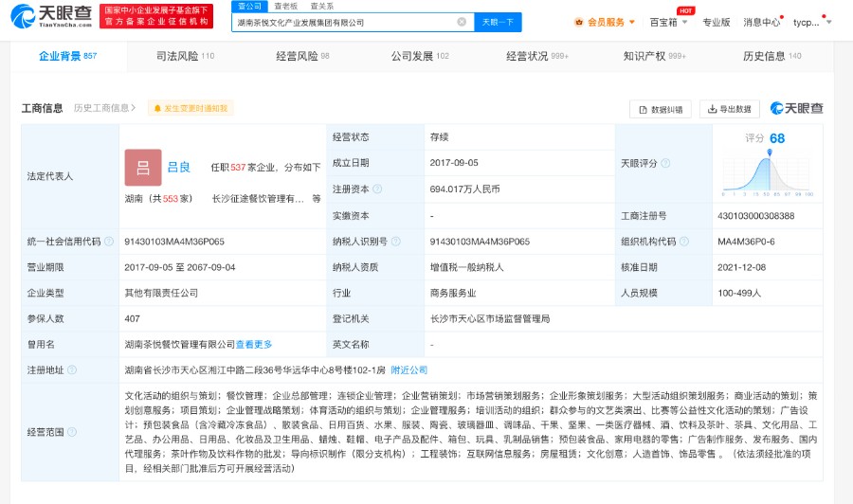
Task: Click the 导出数据 button
Action: pyautogui.click(x=729, y=109)
